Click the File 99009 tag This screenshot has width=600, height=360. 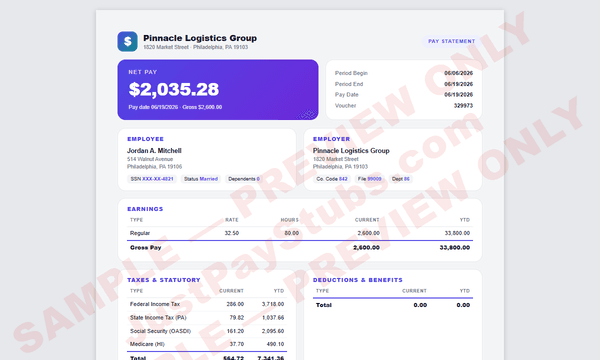point(369,179)
